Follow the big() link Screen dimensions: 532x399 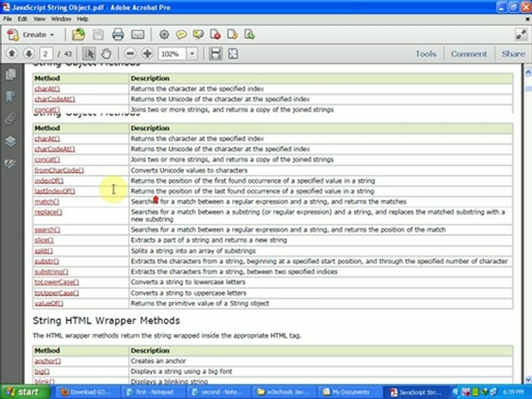pyautogui.click(x=42, y=371)
